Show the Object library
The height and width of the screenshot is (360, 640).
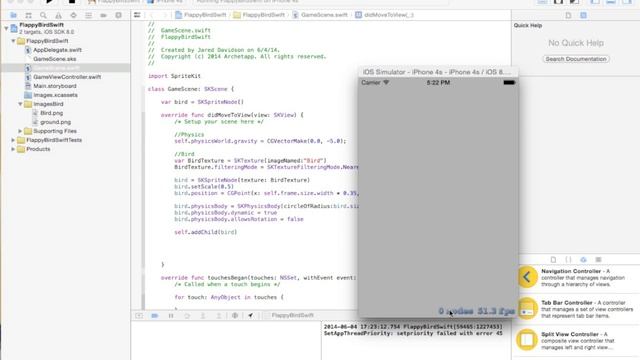pyautogui.click(x=583, y=260)
